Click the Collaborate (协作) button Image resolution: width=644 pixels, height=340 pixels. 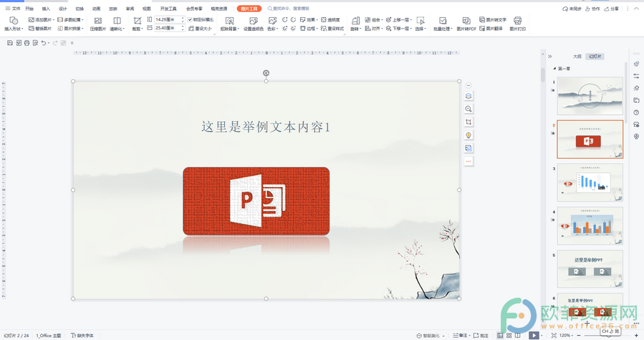pyautogui.click(x=592, y=8)
